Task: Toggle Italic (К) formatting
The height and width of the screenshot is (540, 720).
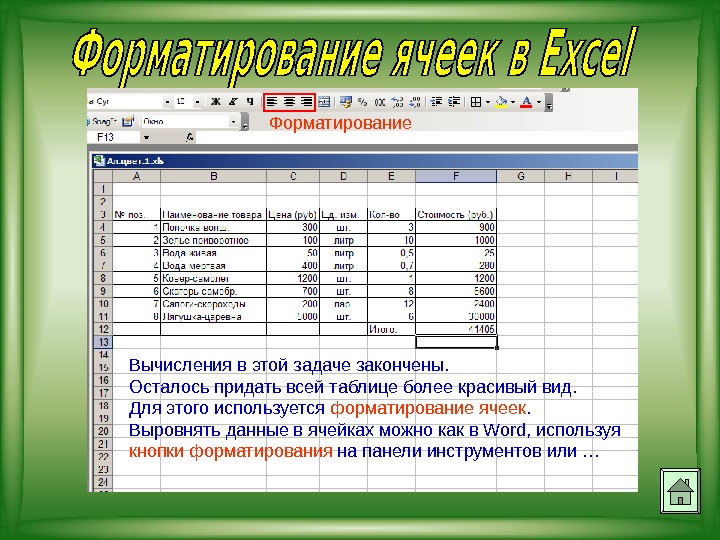Action: (x=233, y=102)
